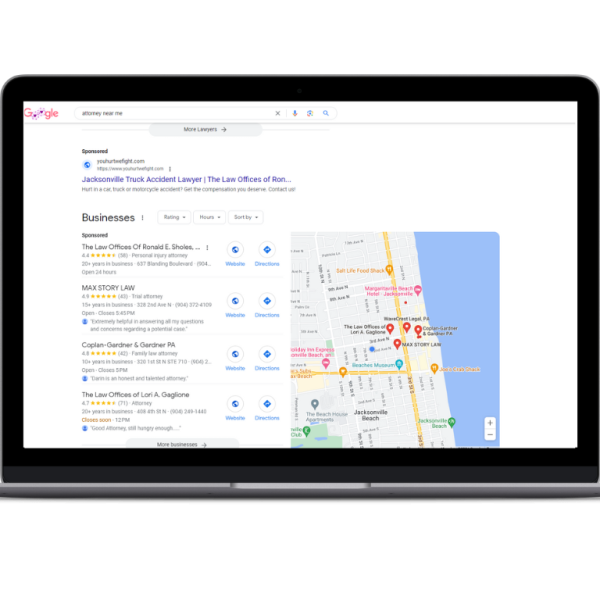Click Directions icon for Lori A. Gaglione listing
Screen dimensions: 600x600
click(x=267, y=404)
